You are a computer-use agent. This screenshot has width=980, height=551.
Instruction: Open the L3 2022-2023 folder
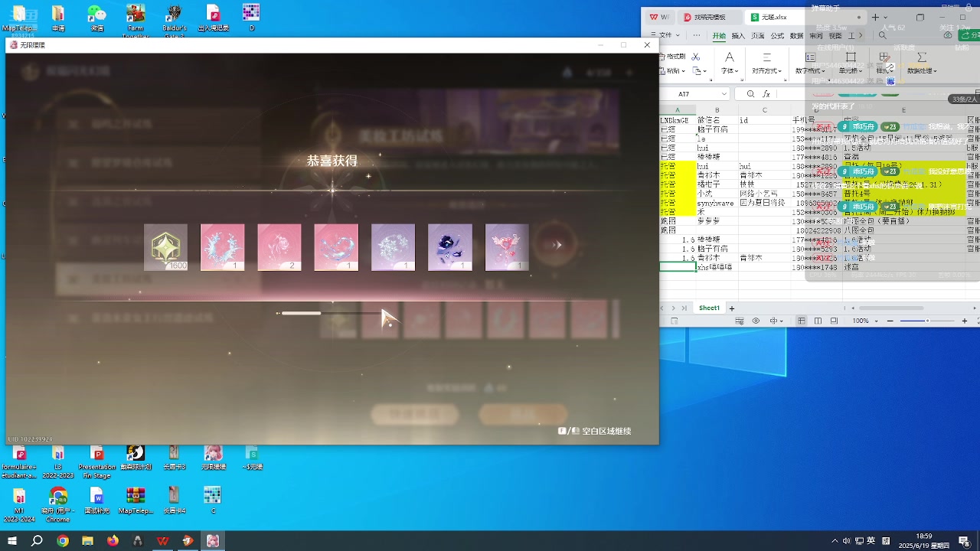pos(58,462)
